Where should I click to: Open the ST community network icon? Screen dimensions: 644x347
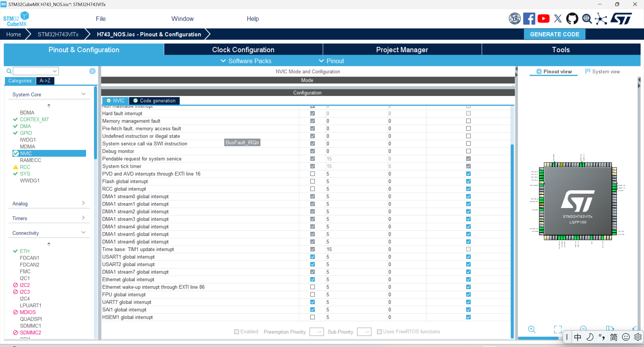[601, 19]
